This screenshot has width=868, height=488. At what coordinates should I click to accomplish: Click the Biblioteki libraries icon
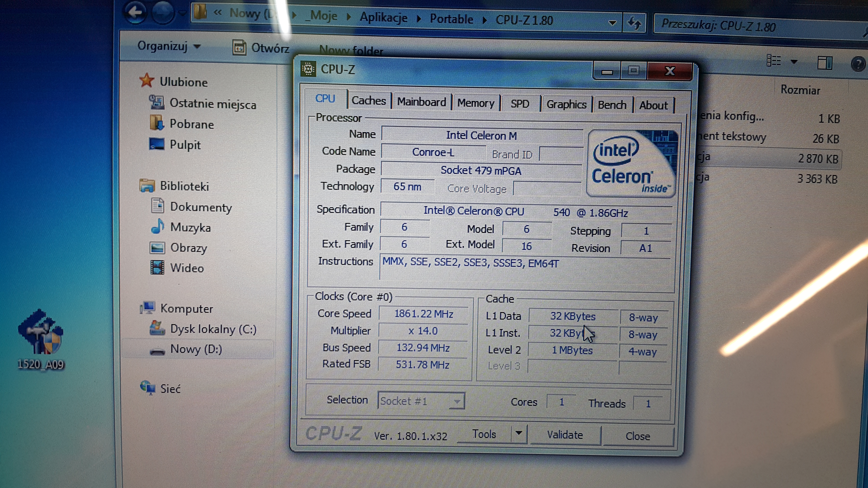pyautogui.click(x=147, y=186)
